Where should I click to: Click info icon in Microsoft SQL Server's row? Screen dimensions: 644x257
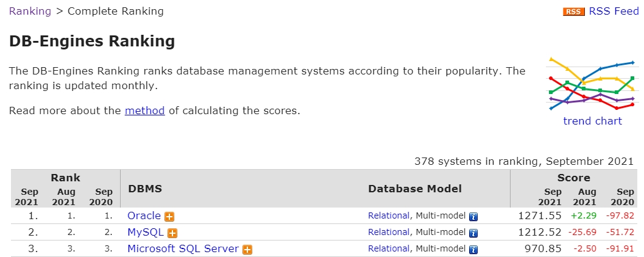point(473,250)
